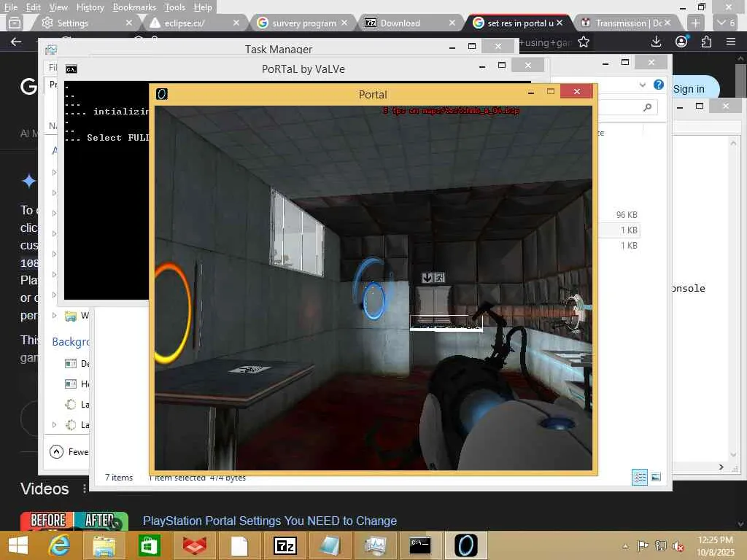Click the File Explorer search magnifier
Screen dimensions: 747x560
pos(647,108)
